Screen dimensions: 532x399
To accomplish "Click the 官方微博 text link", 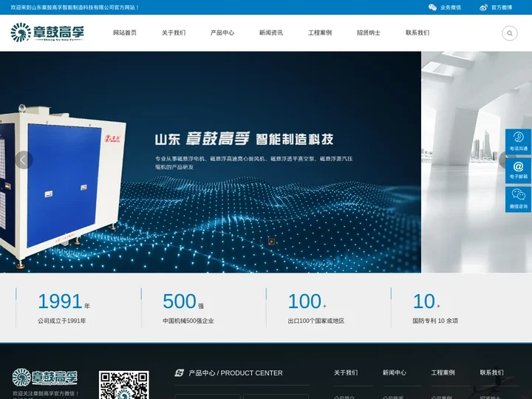I will (502, 7).
